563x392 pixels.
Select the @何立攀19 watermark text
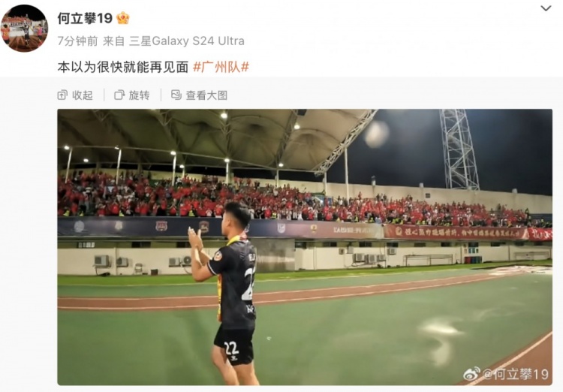click(x=516, y=375)
